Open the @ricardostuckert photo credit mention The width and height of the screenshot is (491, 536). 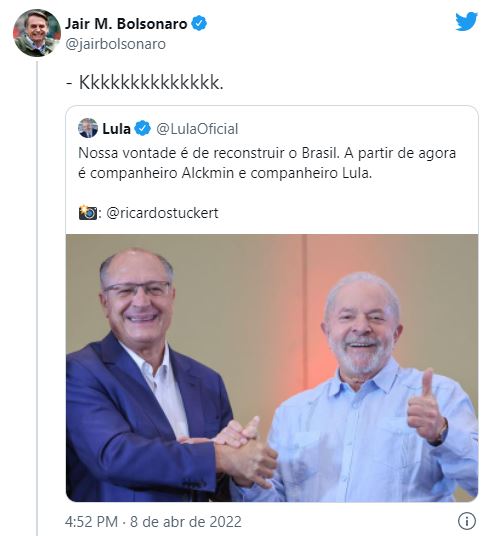pos(162,213)
